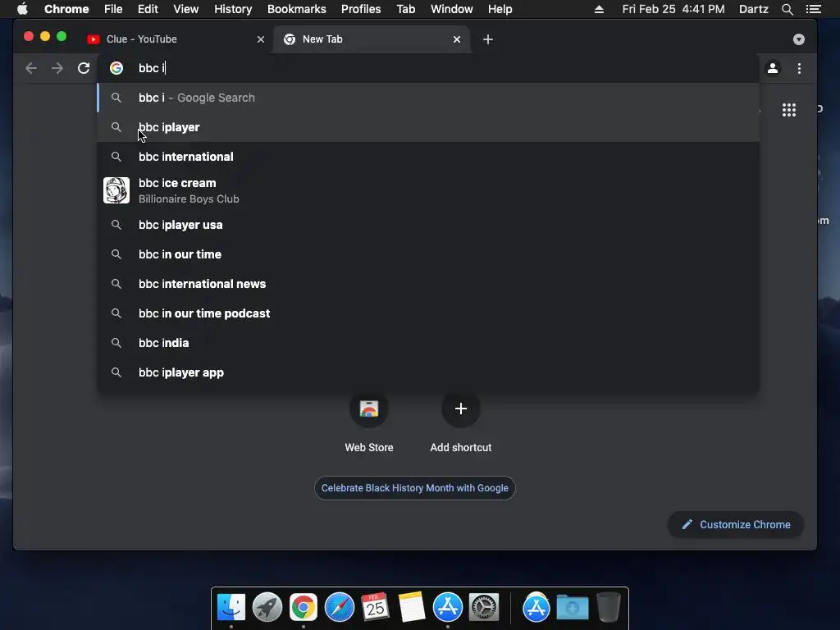Select 'bbc iplayer usa' suggestion

click(x=428, y=225)
